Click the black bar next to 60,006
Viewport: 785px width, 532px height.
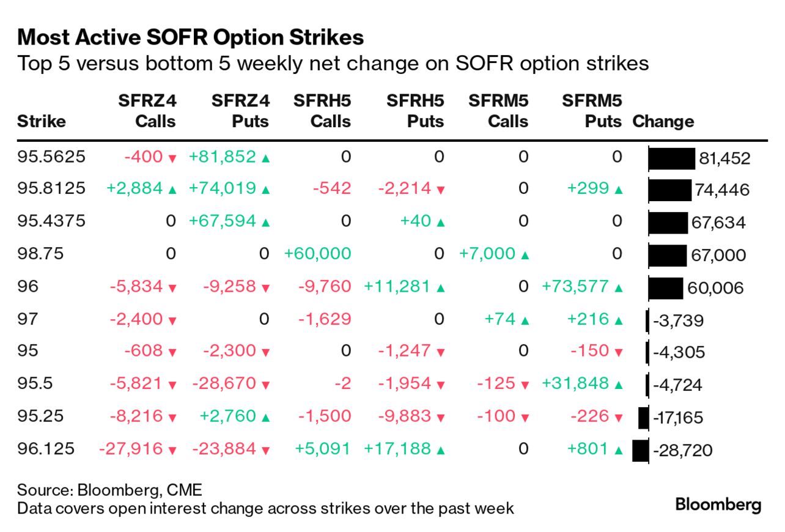pyautogui.click(x=666, y=288)
